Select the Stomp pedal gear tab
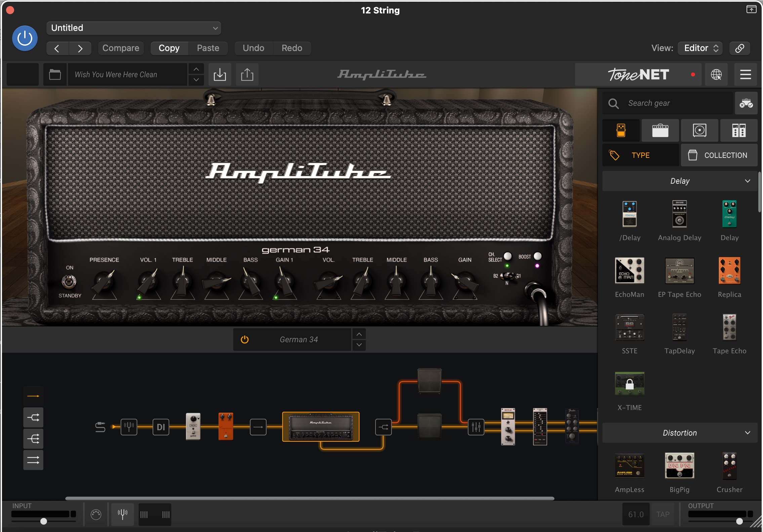Viewport: 763px width, 532px height. [x=621, y=130]
